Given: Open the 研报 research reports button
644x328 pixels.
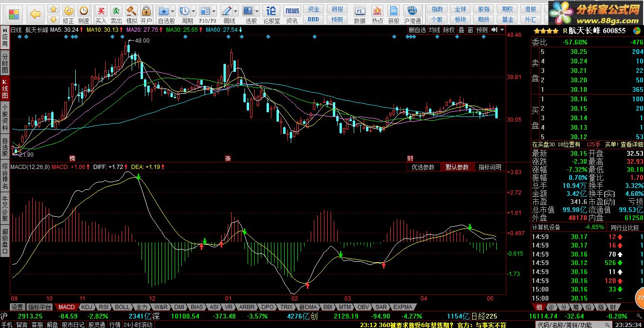Looking at the screenshot, I should point(337,9).
